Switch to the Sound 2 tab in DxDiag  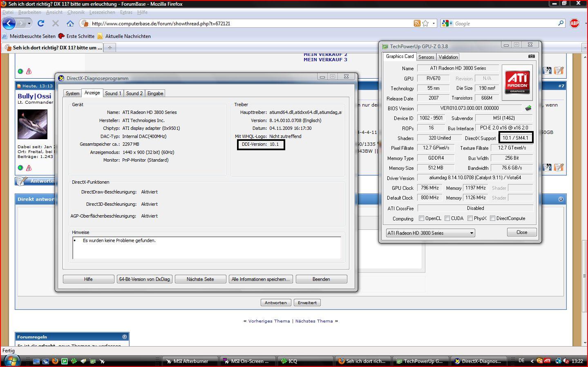134,93
